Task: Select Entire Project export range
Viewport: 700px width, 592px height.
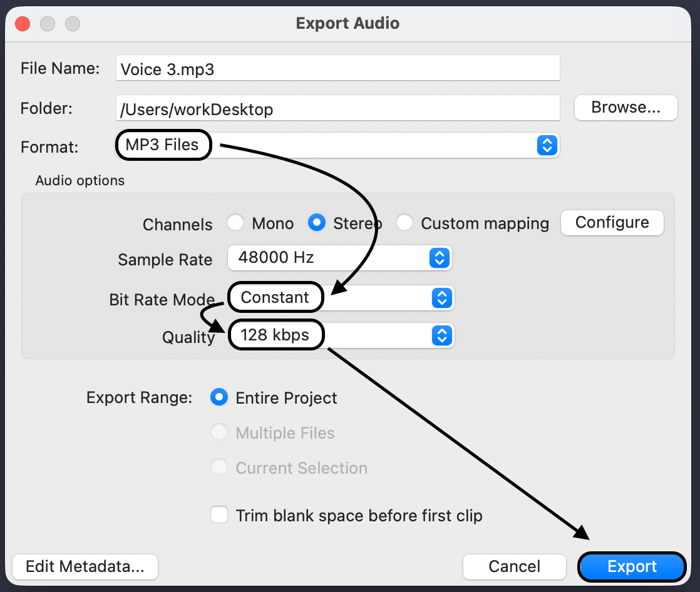Action: 219,398
